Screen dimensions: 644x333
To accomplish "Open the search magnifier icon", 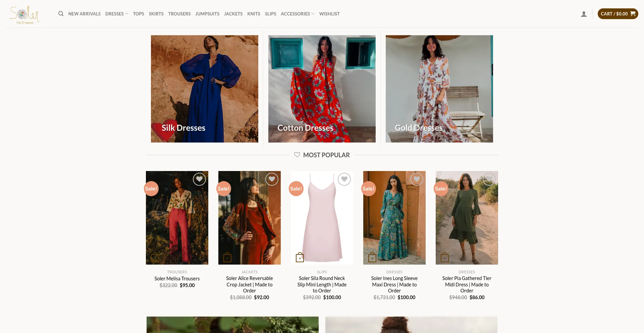I will [x=61, y=14].
